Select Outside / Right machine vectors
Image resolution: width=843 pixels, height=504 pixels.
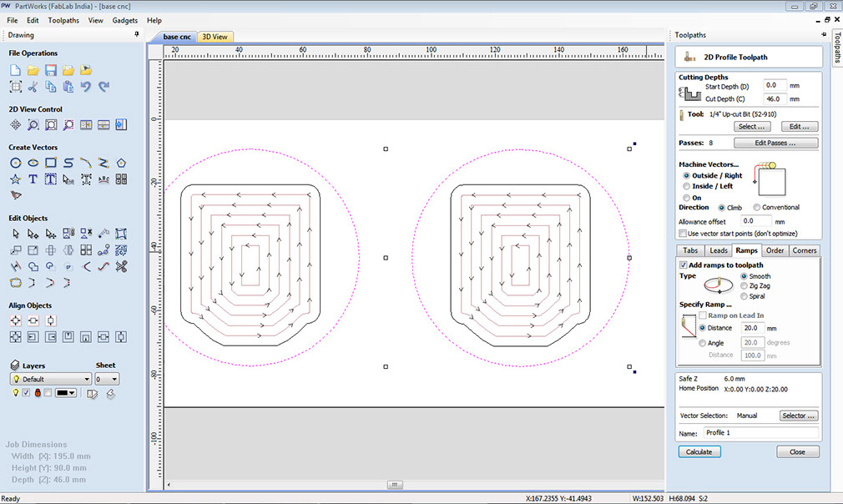pos(687,176)
